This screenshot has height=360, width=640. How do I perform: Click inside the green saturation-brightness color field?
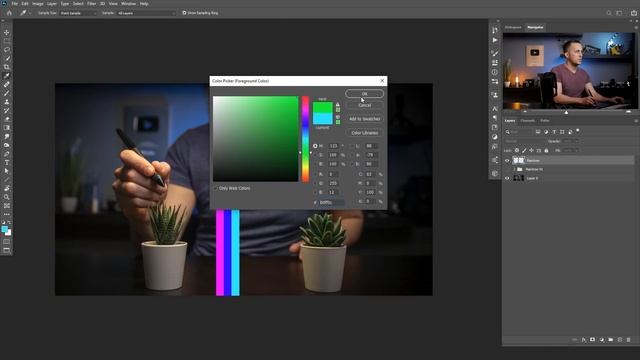coord(256,139)
